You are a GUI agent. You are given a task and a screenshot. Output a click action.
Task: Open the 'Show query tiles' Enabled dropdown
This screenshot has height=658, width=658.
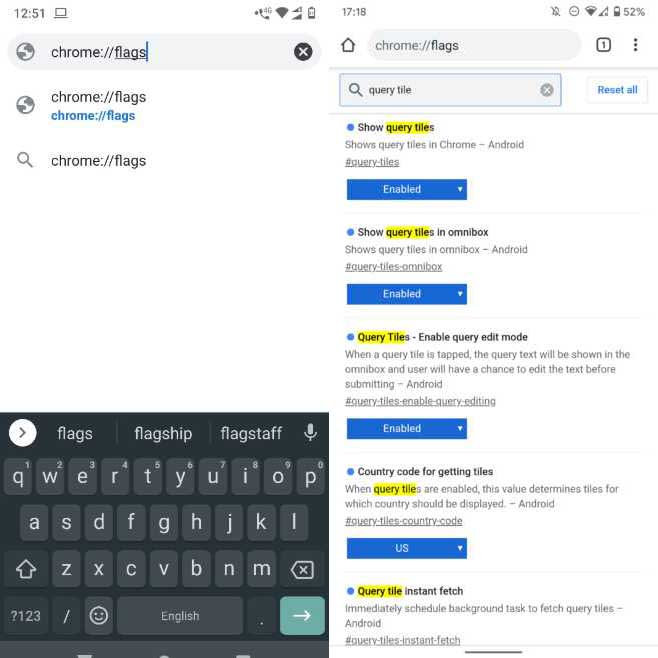(x=406, y=189)
